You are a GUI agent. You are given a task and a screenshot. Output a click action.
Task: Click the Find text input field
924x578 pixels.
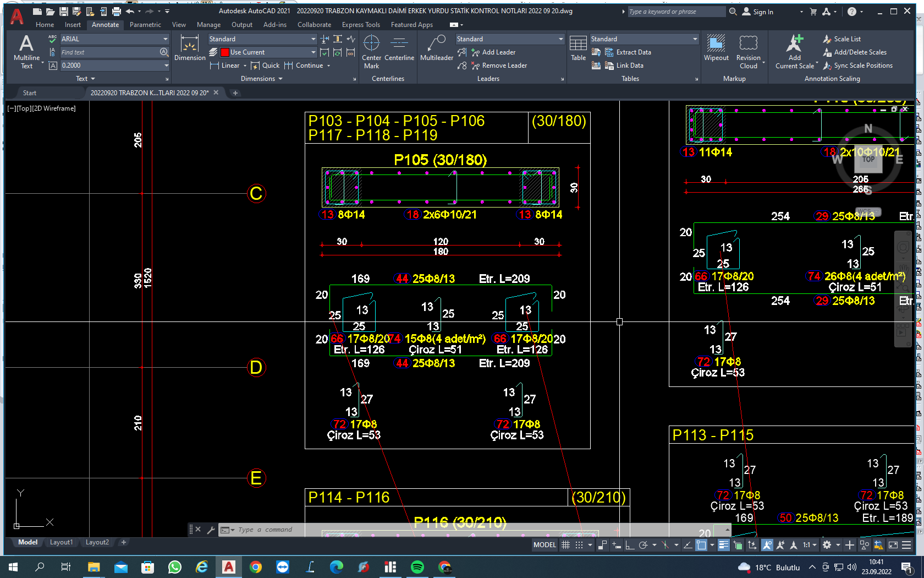(109, 52)
